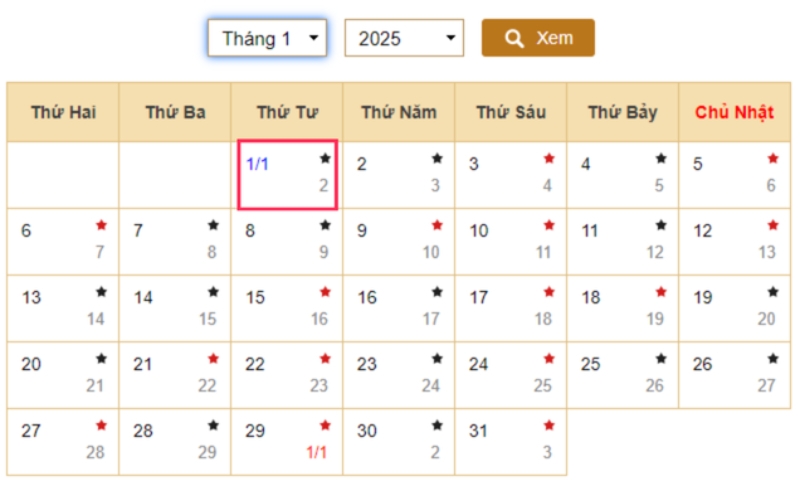Click the black star on January 2
This screenshot has width=800, height=486.
[x=437, y=159]
